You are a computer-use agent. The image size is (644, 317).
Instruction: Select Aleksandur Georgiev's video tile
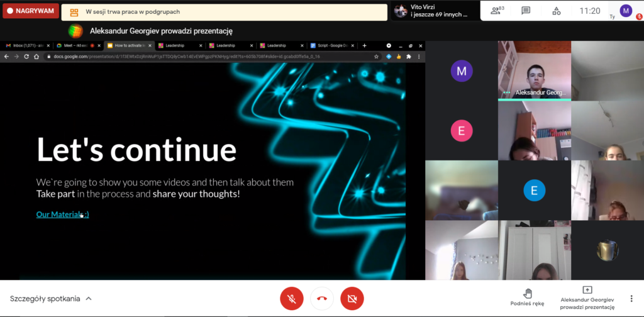point(534,70)
